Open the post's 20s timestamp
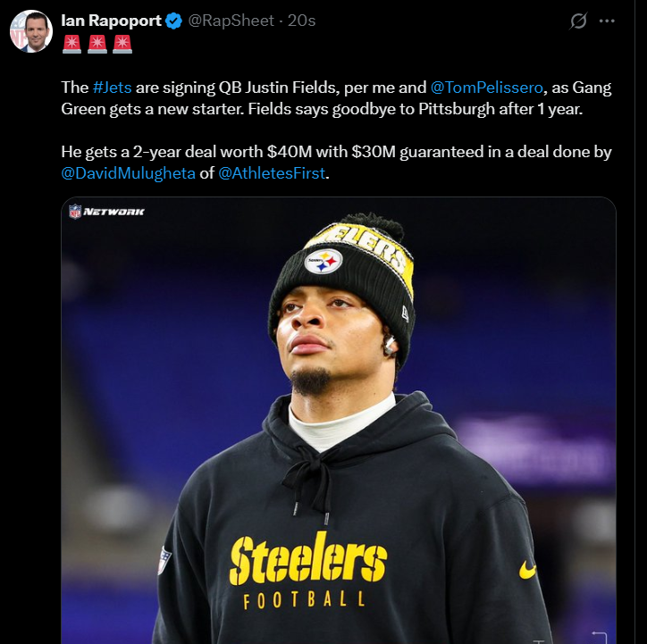 click(x=302, y=20)
